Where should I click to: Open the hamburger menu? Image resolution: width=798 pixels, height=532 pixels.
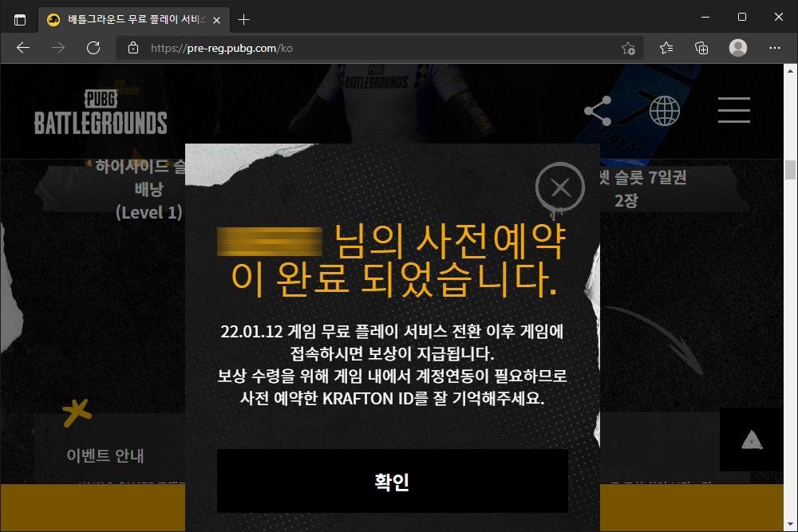pos(734,110)
